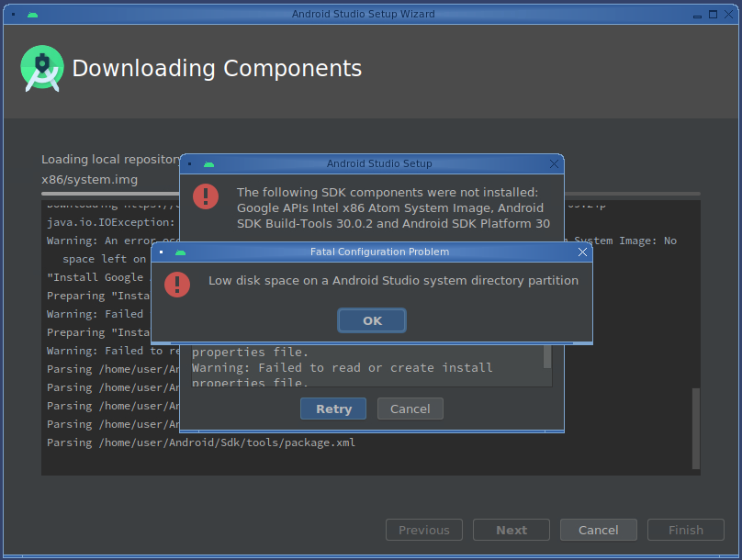This screenshot has height=560, width=742.
Task: Click 'x86/system.img' status text
Action: point(89,180)
